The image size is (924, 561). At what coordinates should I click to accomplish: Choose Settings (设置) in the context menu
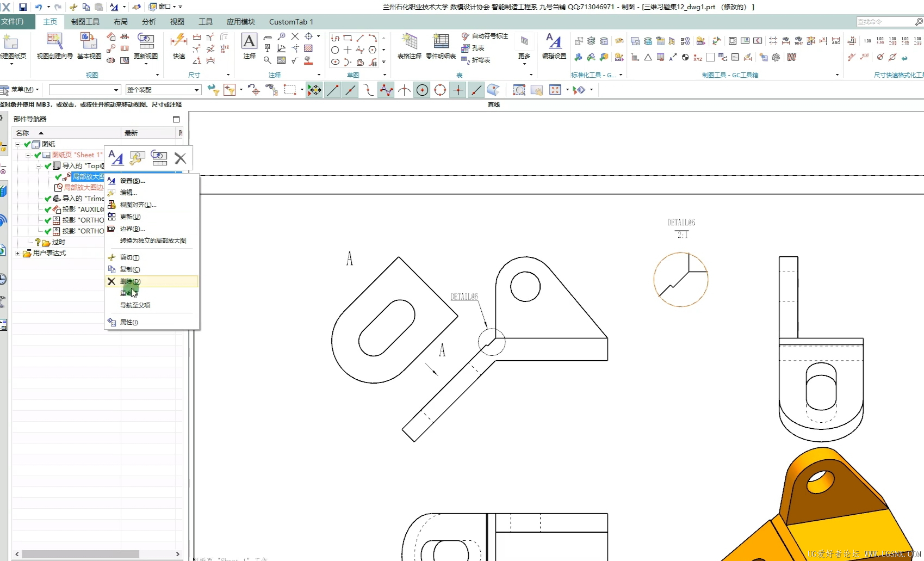coord(151,181)
